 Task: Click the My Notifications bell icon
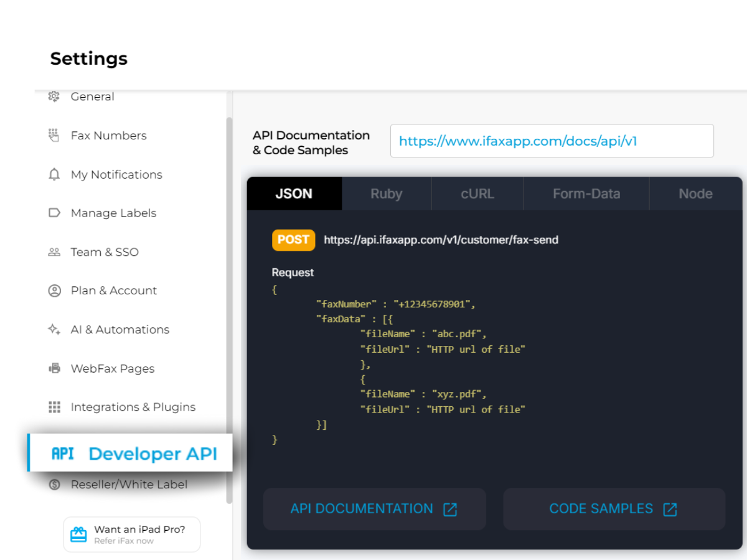pyautogui.click(x=54, y=174)
